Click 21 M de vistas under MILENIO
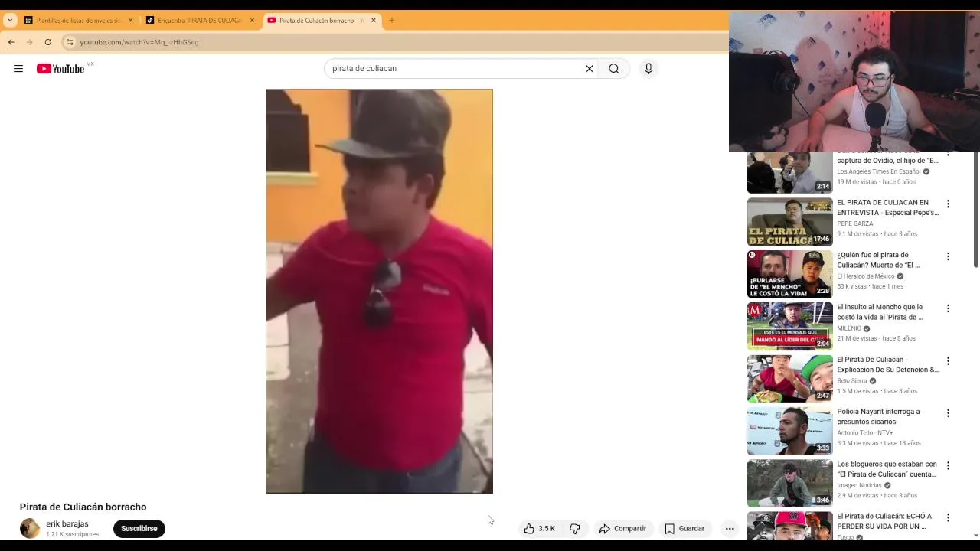Viewport: 980px width, 551px height. click(x=857, y=338)
